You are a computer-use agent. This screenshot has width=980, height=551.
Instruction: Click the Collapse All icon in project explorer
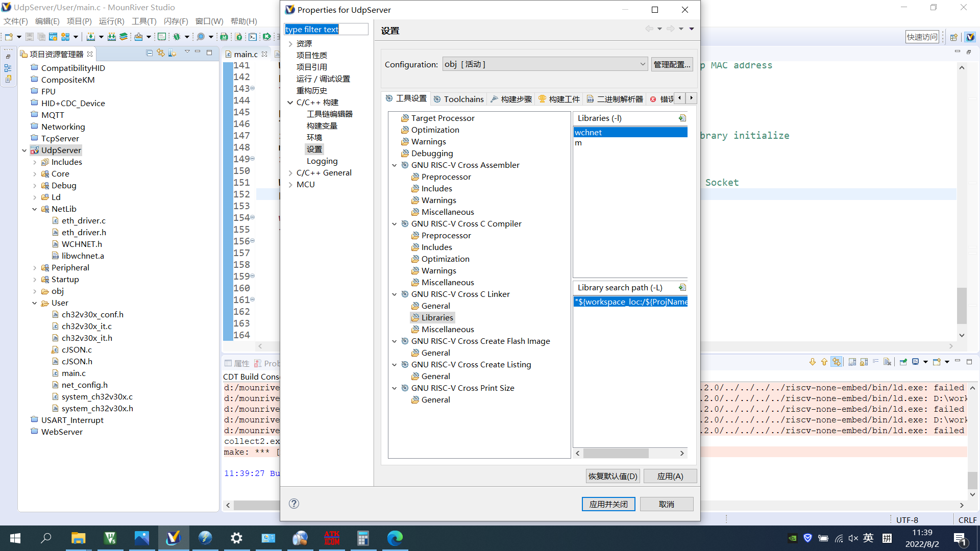click(x=150, y=53)
